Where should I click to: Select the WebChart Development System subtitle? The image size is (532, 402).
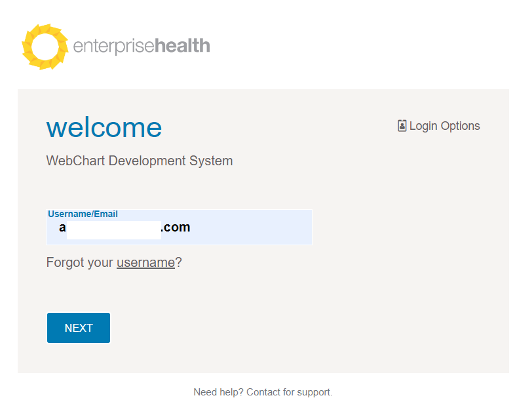point(140,161)
